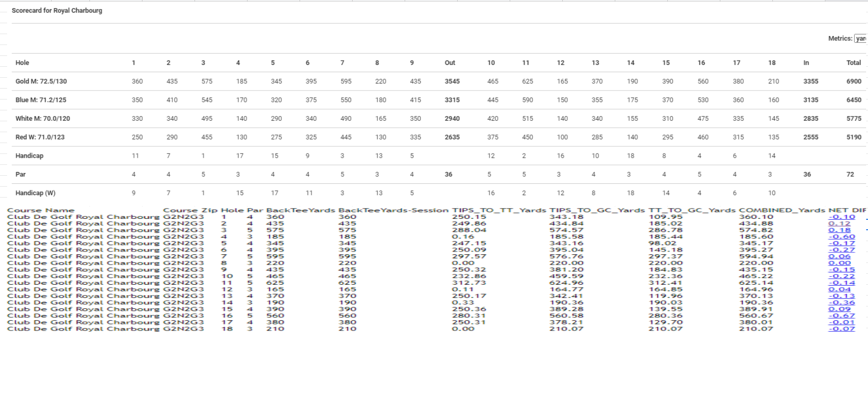Open the -0.10 NET DIF link

(841, 217)
